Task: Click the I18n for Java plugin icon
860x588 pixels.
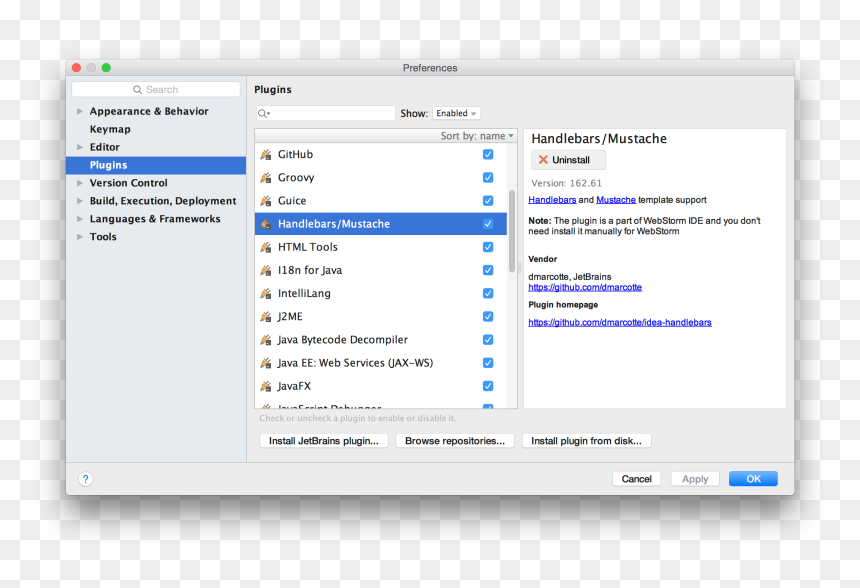Action: 266,270
